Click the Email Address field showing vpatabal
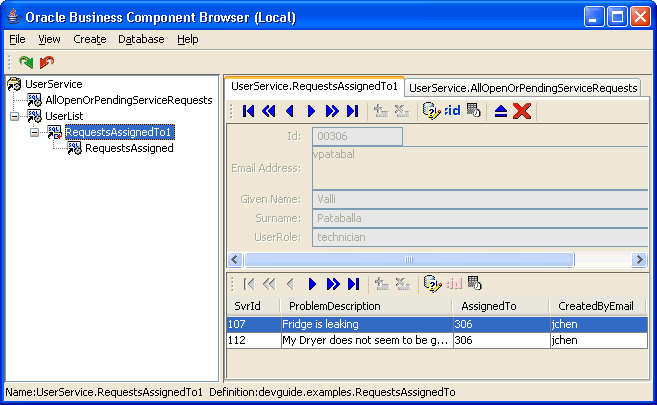The image size is (657, 405). pyautogui.click(x=480, y=168)
